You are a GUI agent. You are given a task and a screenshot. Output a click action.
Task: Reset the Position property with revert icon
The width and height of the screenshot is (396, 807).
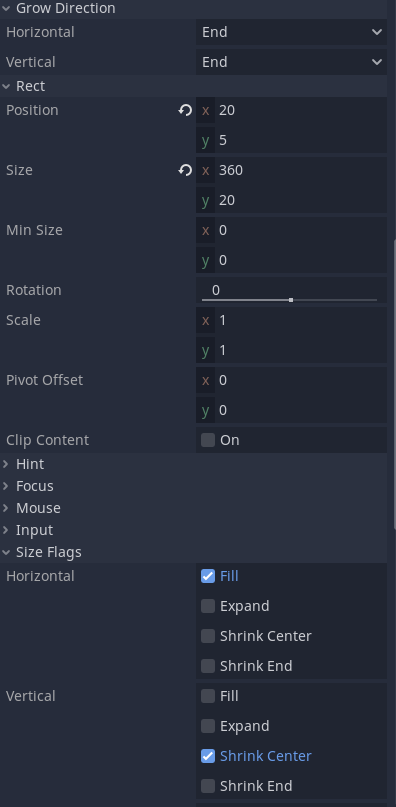point(185,110)
